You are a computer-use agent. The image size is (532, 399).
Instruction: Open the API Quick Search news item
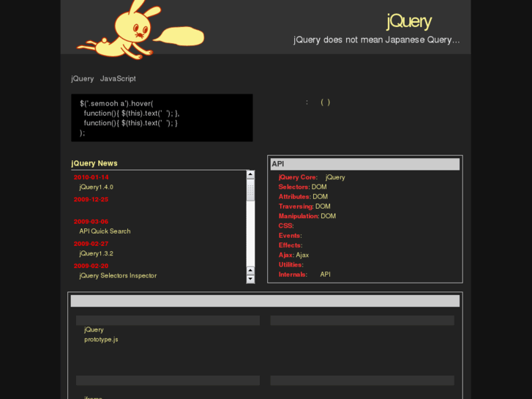105,231
